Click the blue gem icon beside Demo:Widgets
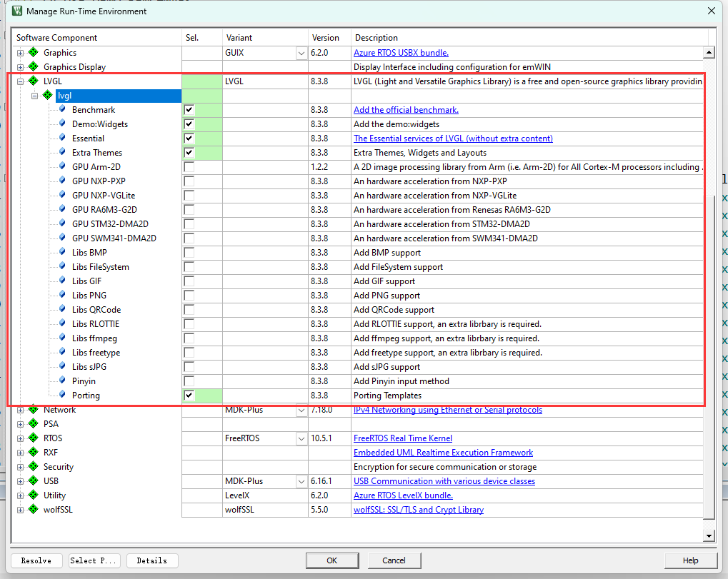This screenshot has width=728, height=579. point(62,124)
